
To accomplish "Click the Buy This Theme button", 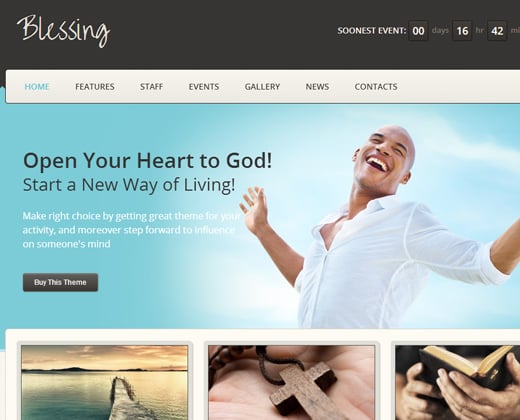I will pyautogui.click(x=60, y=282).
